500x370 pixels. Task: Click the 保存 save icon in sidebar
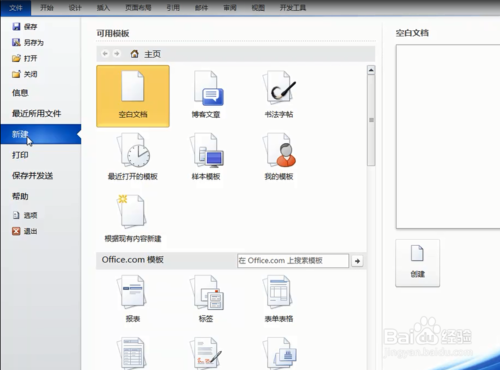[x=16, y=26]
